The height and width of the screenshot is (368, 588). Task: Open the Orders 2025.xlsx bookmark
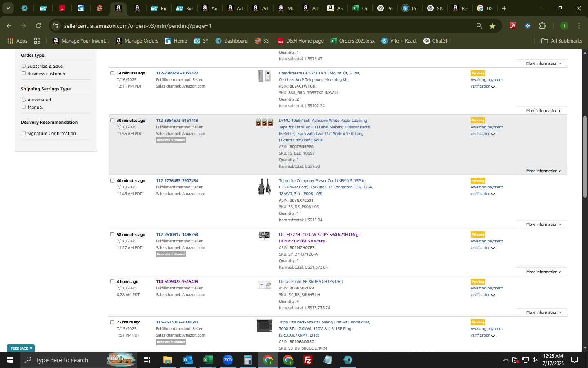coord(352,41)
